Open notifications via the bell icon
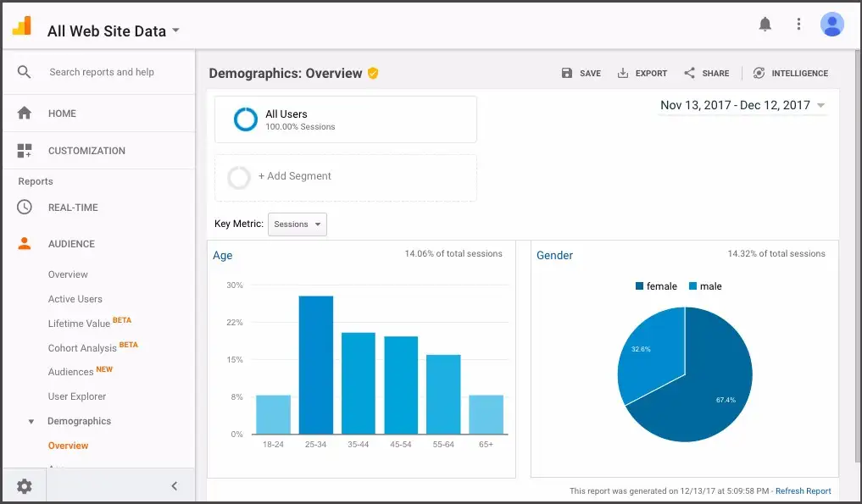The image size is (862, 504). coord(765,24)
